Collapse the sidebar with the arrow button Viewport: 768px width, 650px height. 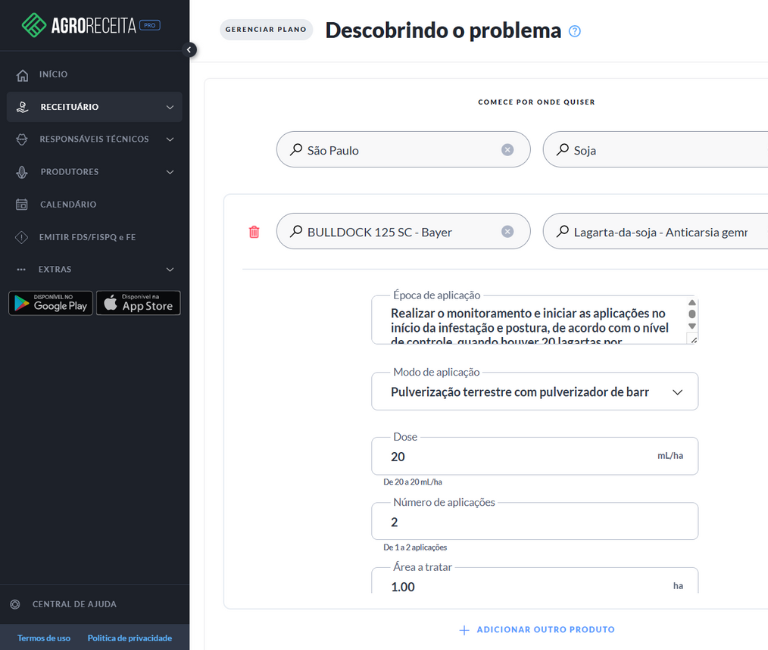point(190,50)
